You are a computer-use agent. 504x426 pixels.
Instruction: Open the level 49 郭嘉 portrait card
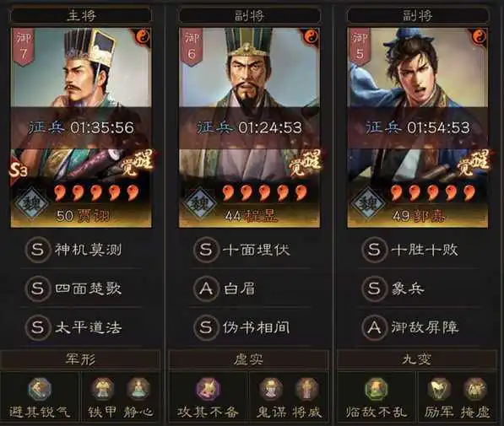pos(417,127)
